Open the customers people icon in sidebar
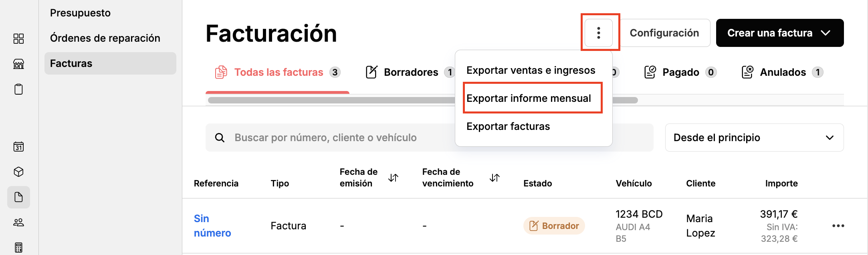 pyautogui.click(x=18, y=223)
